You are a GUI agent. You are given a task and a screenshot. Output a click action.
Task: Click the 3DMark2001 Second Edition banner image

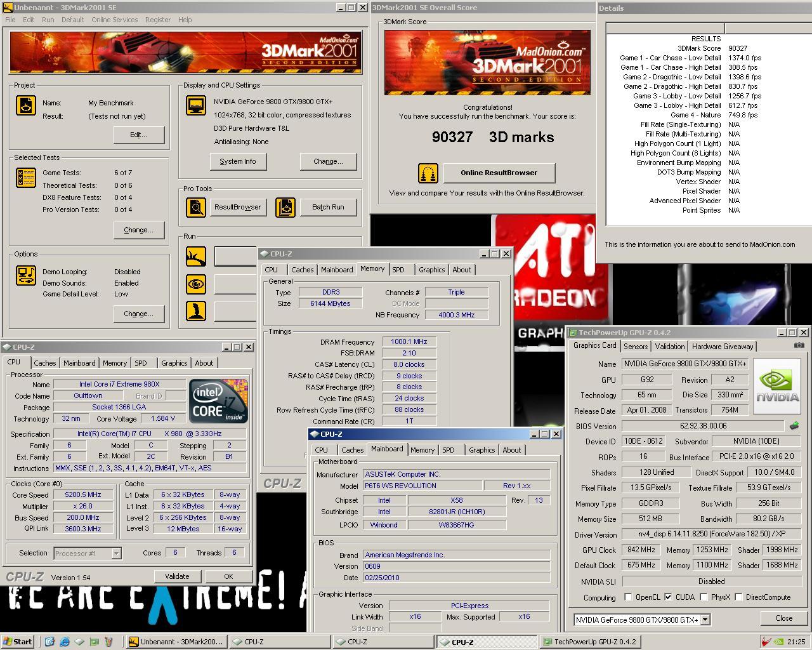click(185, 53)
